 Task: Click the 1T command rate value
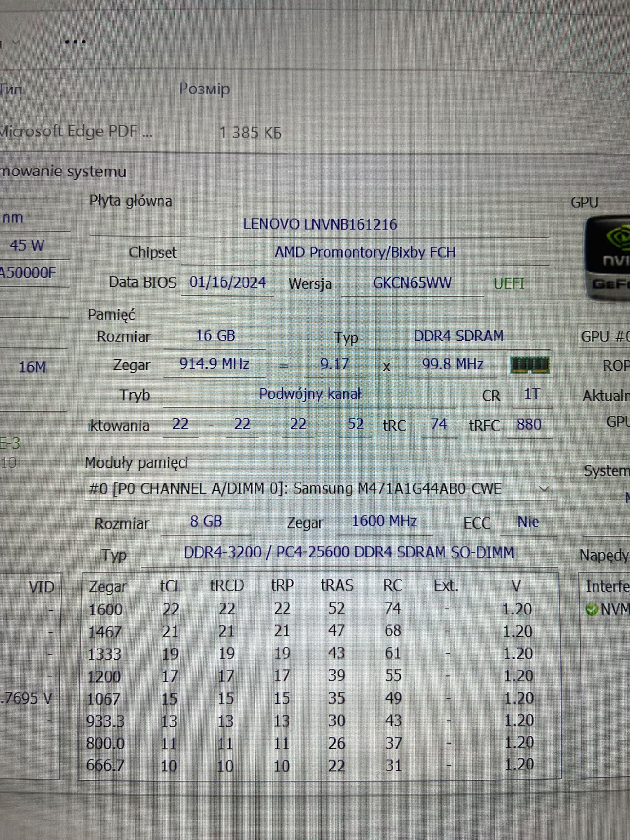[532, 395]
